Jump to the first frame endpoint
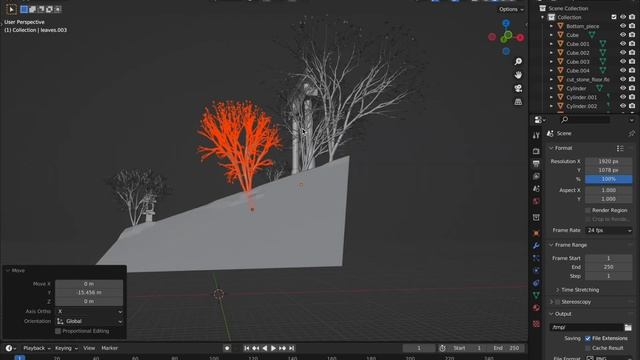 [x=247, y=348]
